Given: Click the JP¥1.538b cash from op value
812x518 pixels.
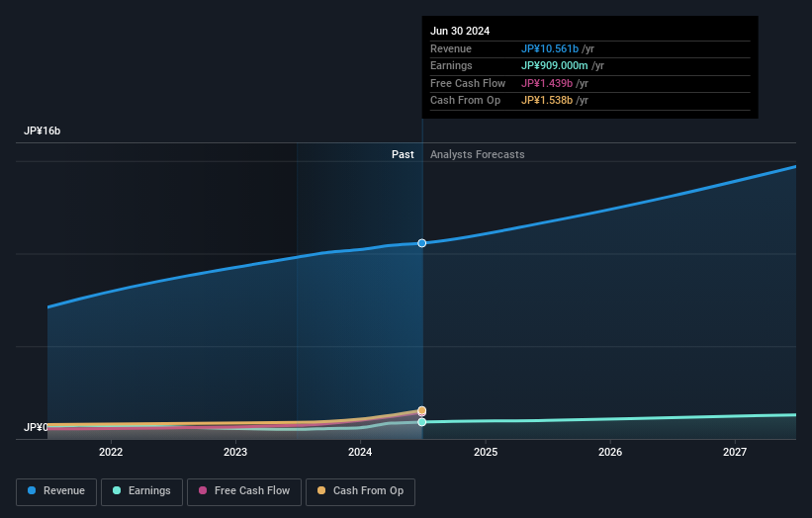Looking at the screenshot, I should point(547,101).
